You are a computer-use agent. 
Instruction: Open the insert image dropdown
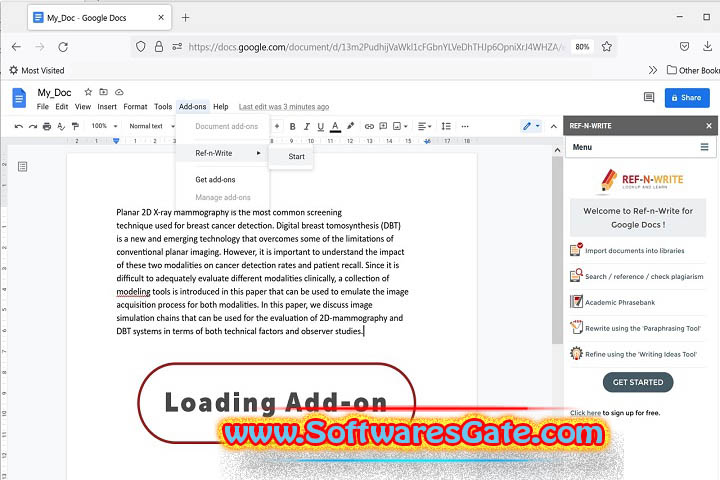(x=400, y=126)
